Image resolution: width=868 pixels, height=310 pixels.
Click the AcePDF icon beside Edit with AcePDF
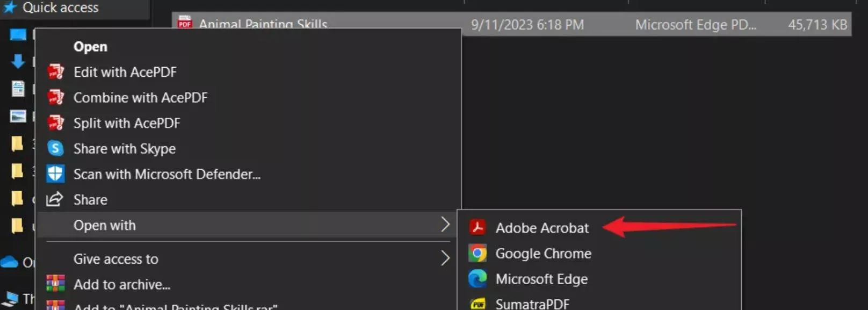[55, 71]
